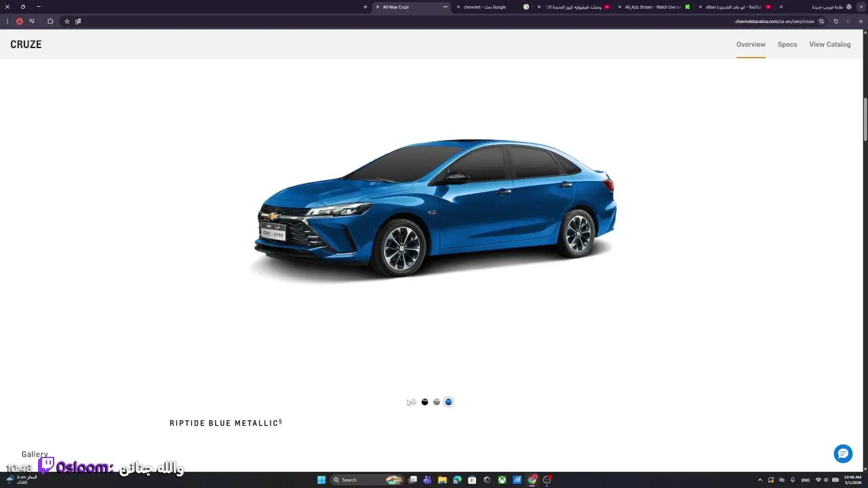Image resolution: width=868 pixels, height=488 pixels.
Task: Click the red profile avatar icon
Action: (x=20, y=21)
